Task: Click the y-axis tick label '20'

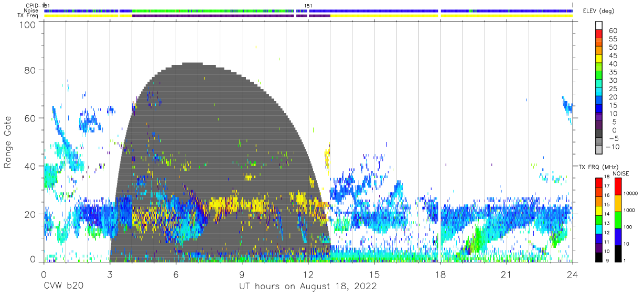Action: [30, 214]
